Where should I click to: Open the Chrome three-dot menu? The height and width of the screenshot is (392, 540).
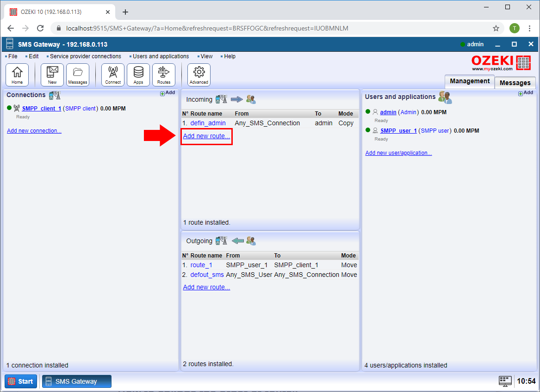click(x=530, y=28)
